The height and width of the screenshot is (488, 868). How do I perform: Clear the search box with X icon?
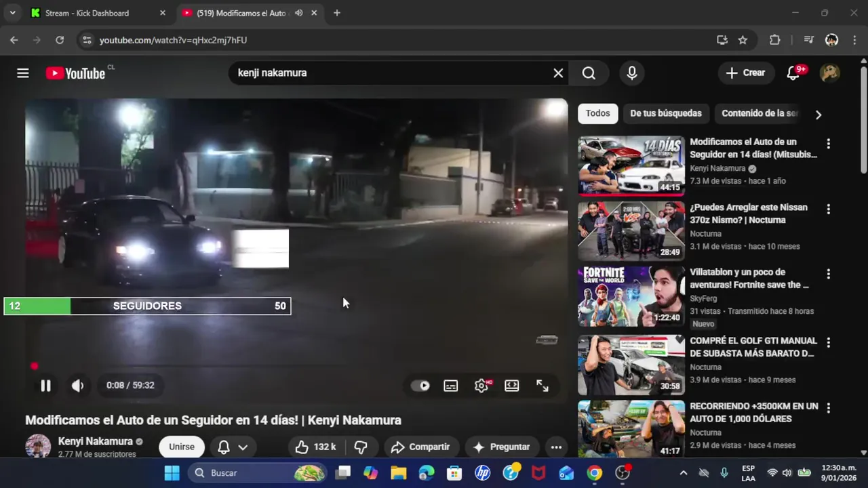click(x=558, y=73)
